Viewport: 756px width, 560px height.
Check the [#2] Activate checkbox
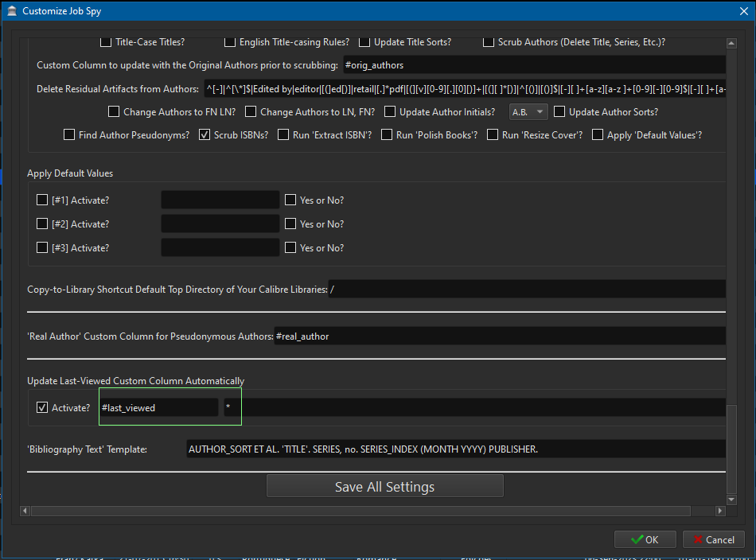pos(42,224)
